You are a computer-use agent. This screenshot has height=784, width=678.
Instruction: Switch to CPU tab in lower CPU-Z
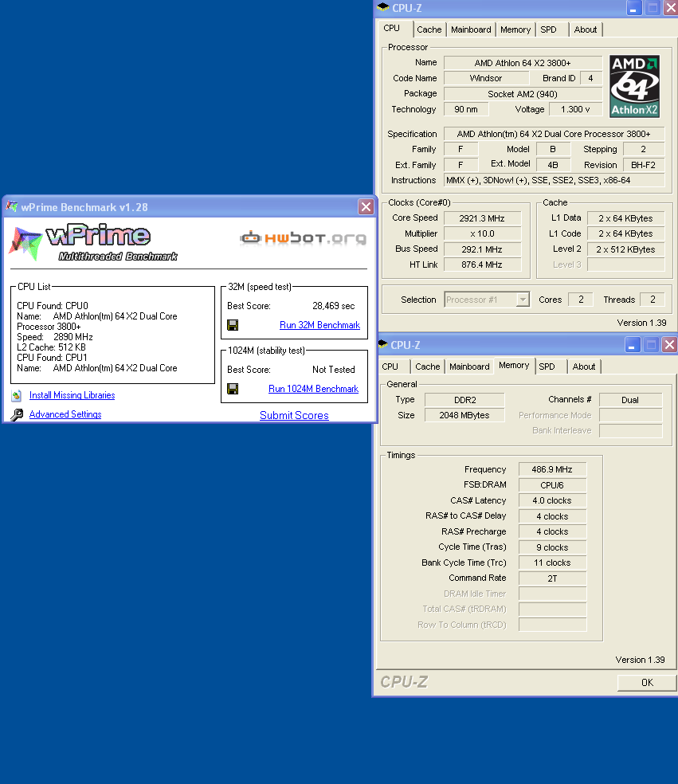[390, 367]
